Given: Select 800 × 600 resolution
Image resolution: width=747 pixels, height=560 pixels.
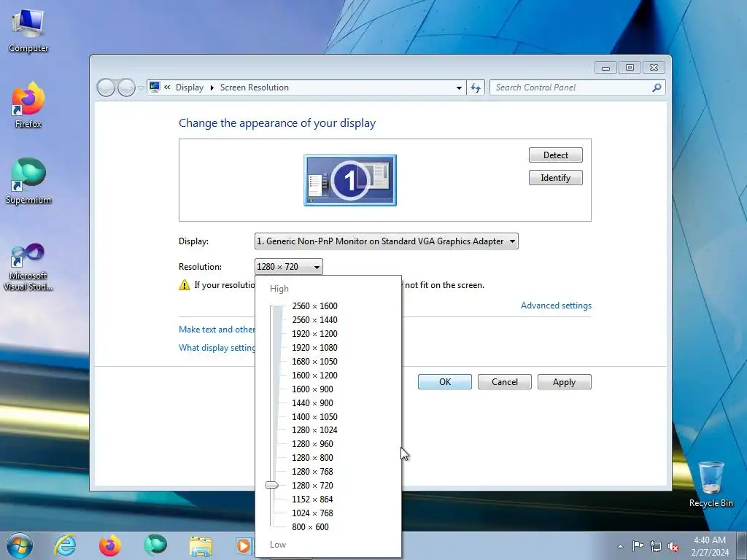Looking at the screenshot, I should [x=310, y=526].
